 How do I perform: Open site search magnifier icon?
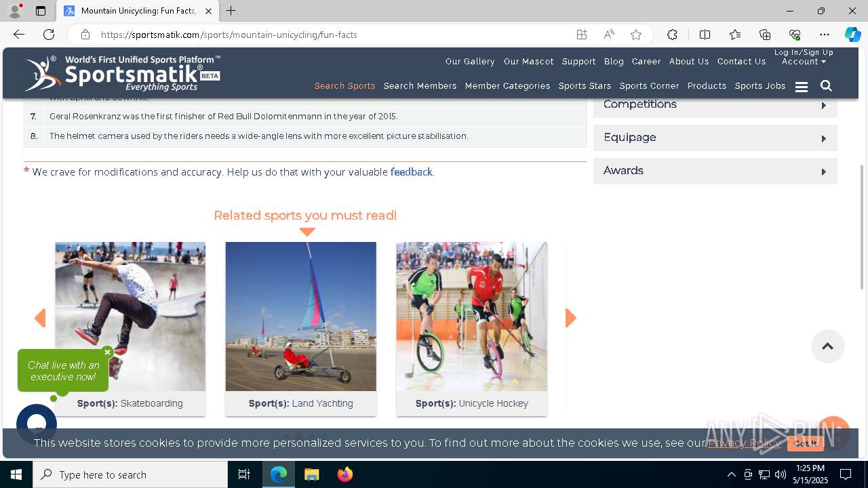pos(826,86)
